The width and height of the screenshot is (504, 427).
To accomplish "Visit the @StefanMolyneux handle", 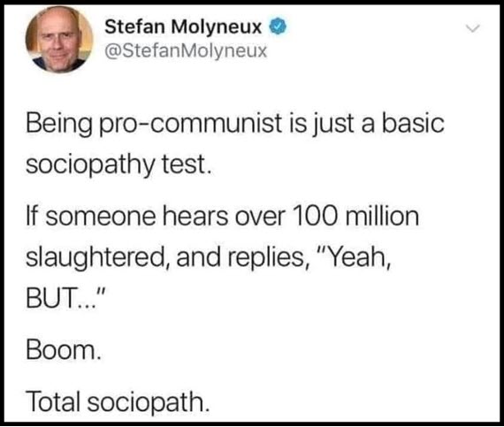I will (x=186, y=50).
